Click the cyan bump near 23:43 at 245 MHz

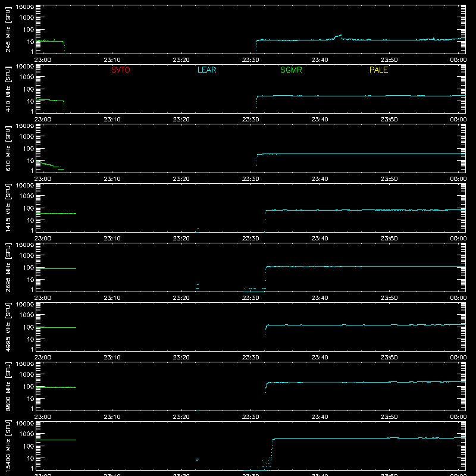click(x=338, y=36)
